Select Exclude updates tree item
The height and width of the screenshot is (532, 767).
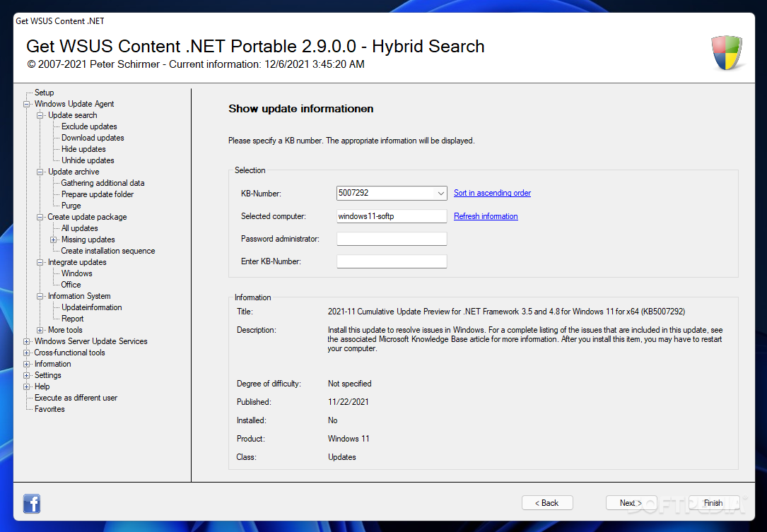point(89,126)
